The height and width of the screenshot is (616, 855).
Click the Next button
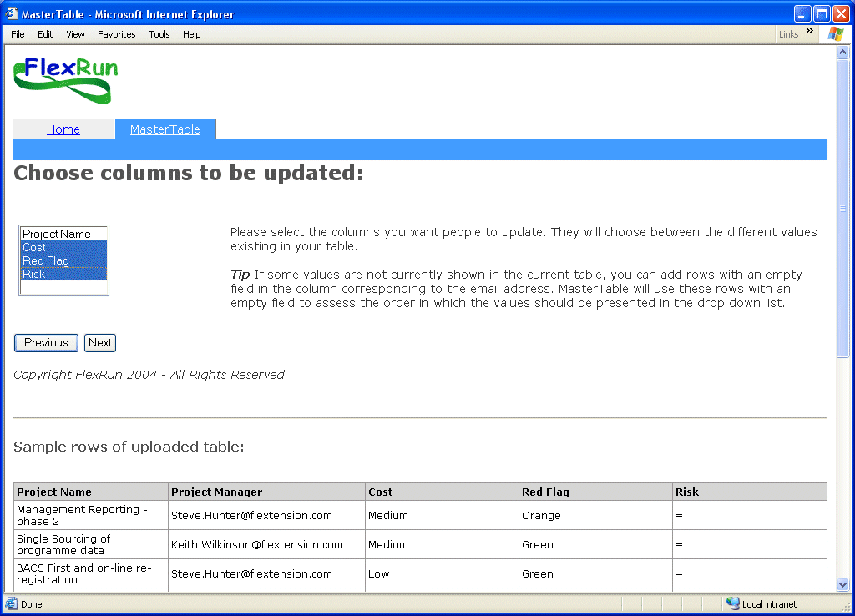pyautogui.click(x=100, y=343)
